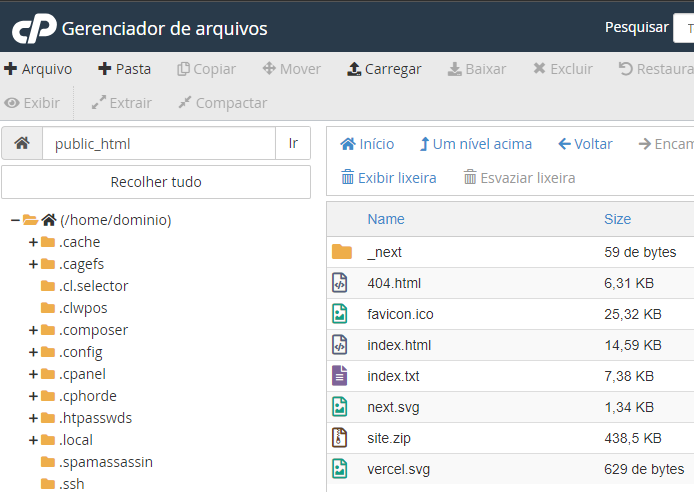Select the _next folder name
The width and height of the screenshot is (694, 492).
tap(385, 252)
